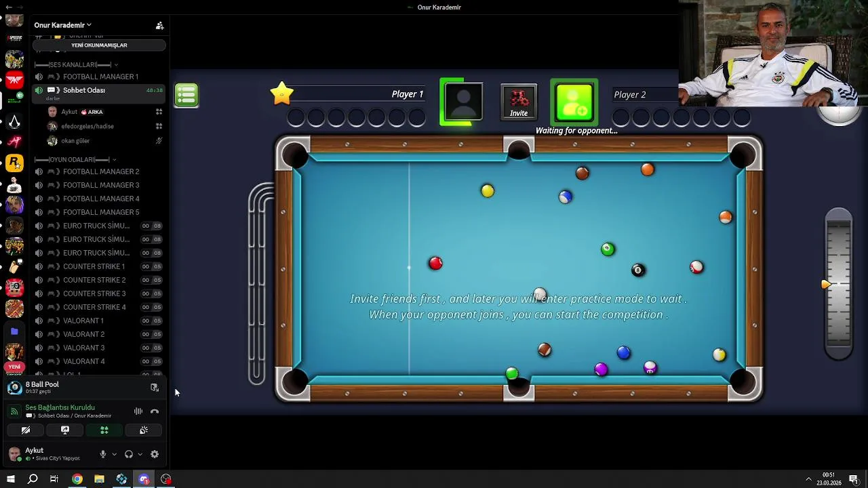The image size is (868, 488).
Task: Switch to Discord in the taskbar
Action: click(x=144, y=479)
